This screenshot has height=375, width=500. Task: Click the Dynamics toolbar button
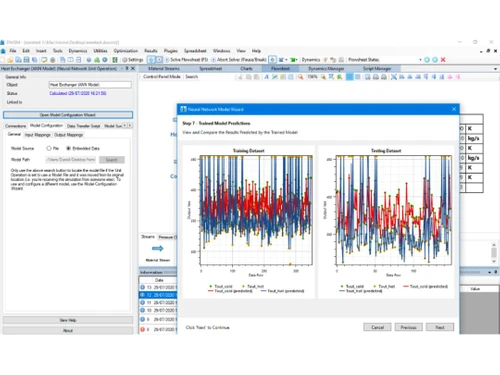point(311,60)
